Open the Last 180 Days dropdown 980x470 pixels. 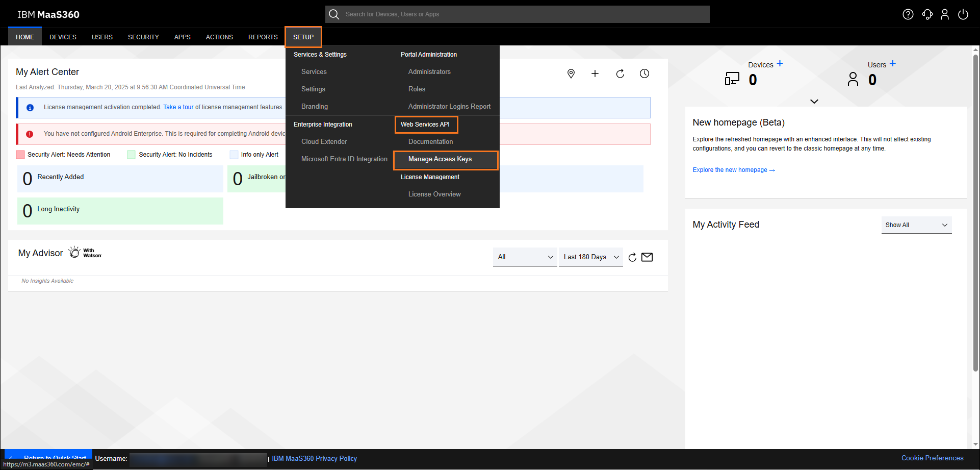[590, 257]
